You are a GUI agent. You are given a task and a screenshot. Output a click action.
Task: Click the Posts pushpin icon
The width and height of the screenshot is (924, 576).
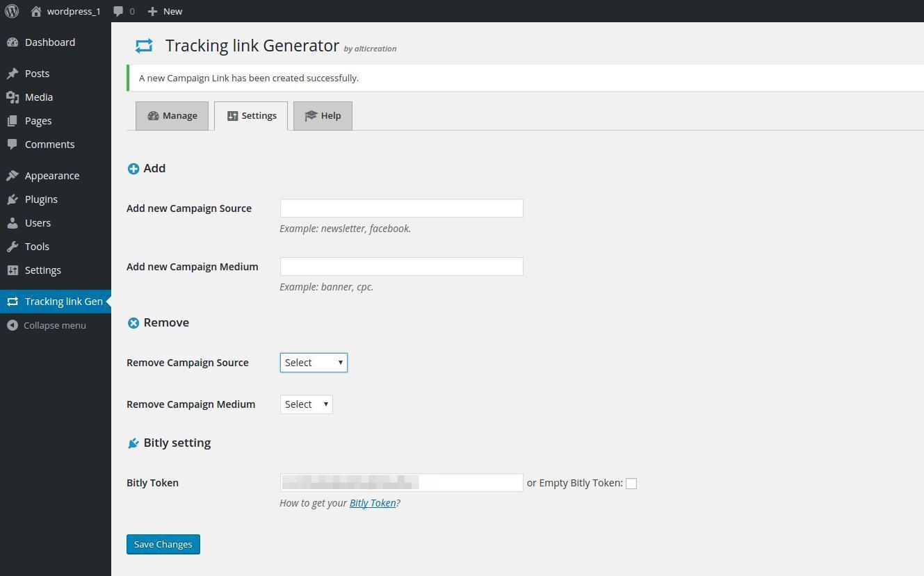click(x=13, y=74)
